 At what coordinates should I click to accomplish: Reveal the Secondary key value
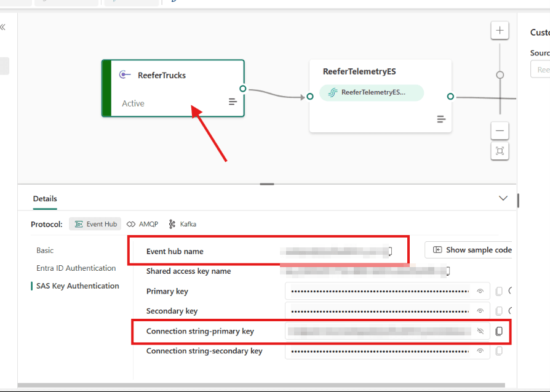coord(480,311)
